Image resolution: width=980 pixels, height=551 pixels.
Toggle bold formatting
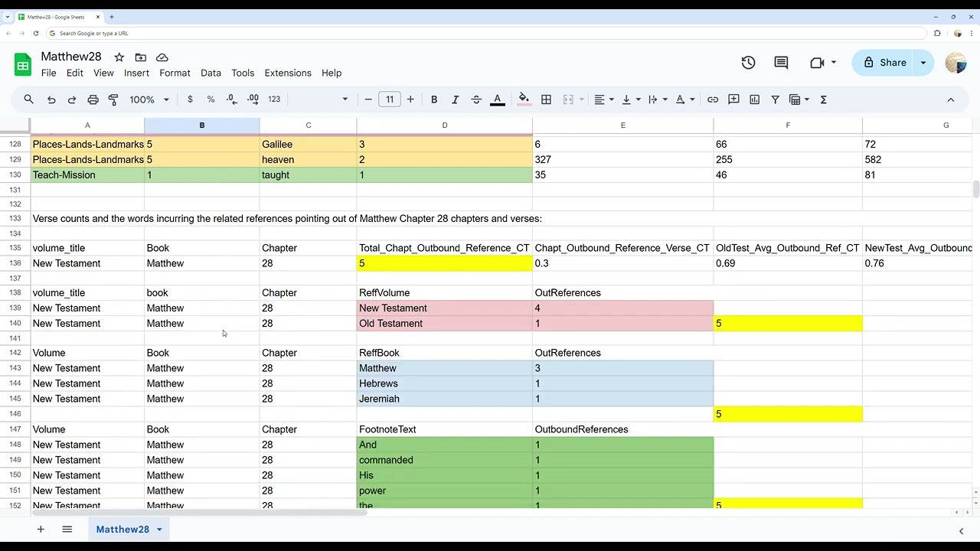[434, 99]
